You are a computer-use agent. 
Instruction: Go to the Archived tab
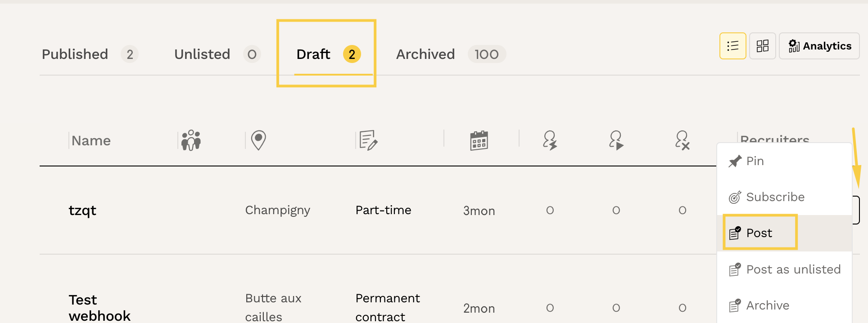coord(425,54)
